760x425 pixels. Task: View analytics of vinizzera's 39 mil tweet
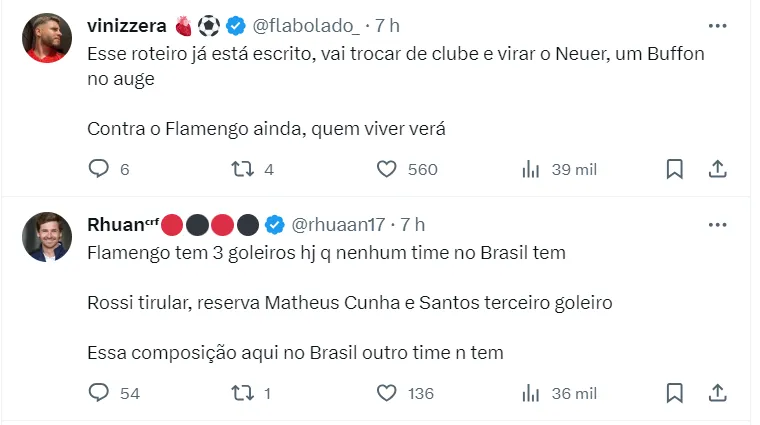[531, 169]
